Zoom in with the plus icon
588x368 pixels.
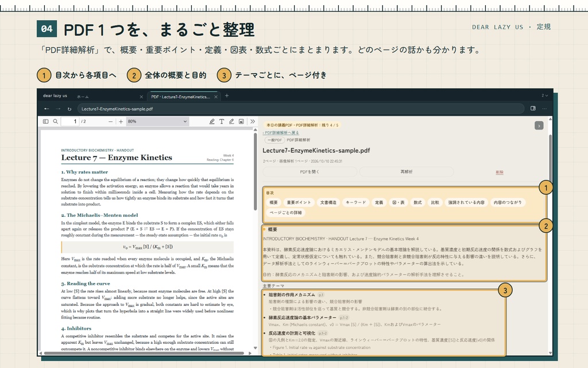pos(121,121)
